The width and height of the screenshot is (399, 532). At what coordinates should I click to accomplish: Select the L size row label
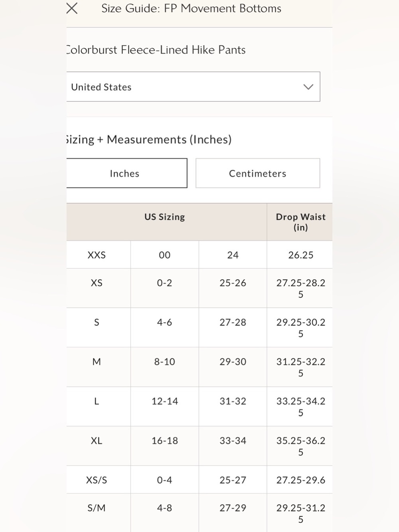97,401
